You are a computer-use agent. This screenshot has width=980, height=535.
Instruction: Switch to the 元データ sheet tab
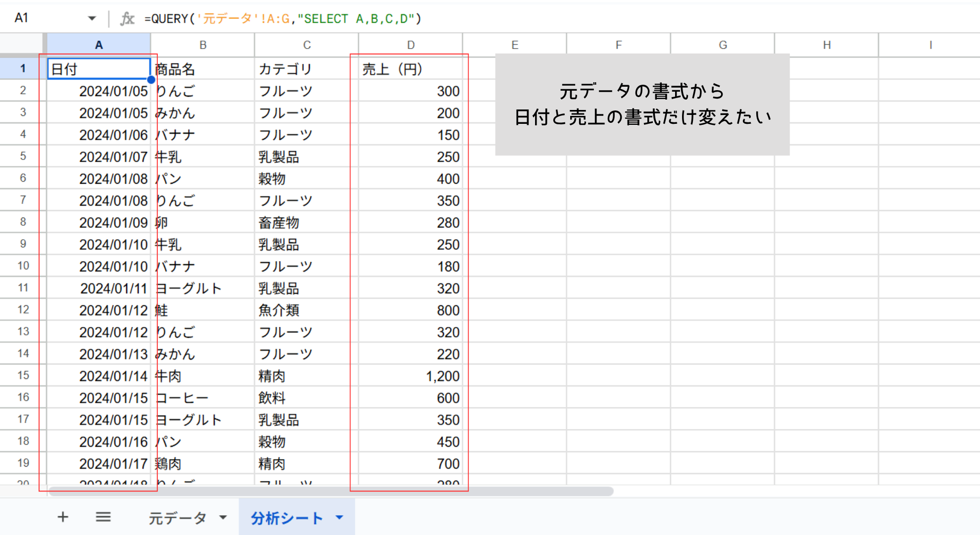(x=177, y=518)
